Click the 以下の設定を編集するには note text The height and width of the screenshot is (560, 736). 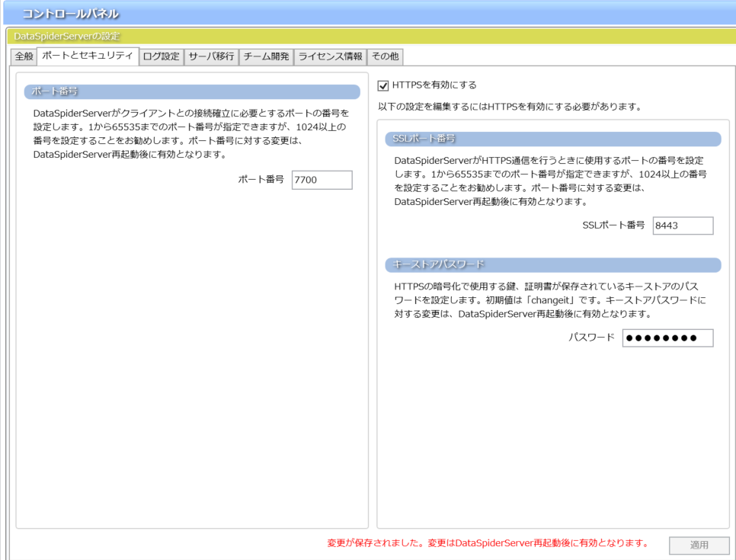tap(510, 107)
